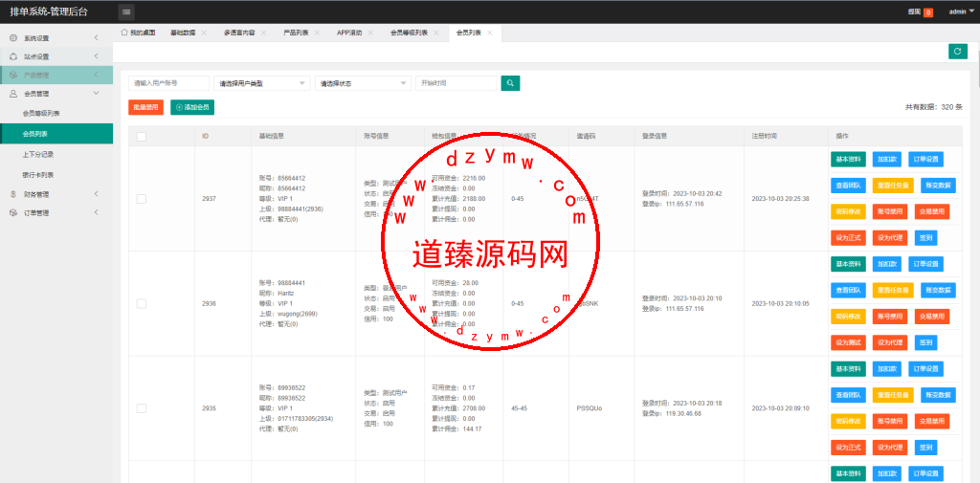Switch to the 多语言内容 tab
The width and height of the screenshot is (980, 483).
tap(238, 33)
